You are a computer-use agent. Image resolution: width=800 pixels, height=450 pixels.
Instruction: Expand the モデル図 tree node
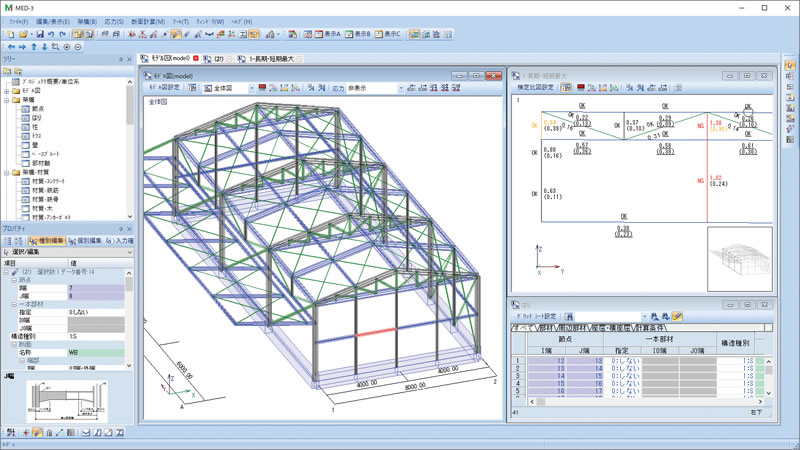(6, 89)
